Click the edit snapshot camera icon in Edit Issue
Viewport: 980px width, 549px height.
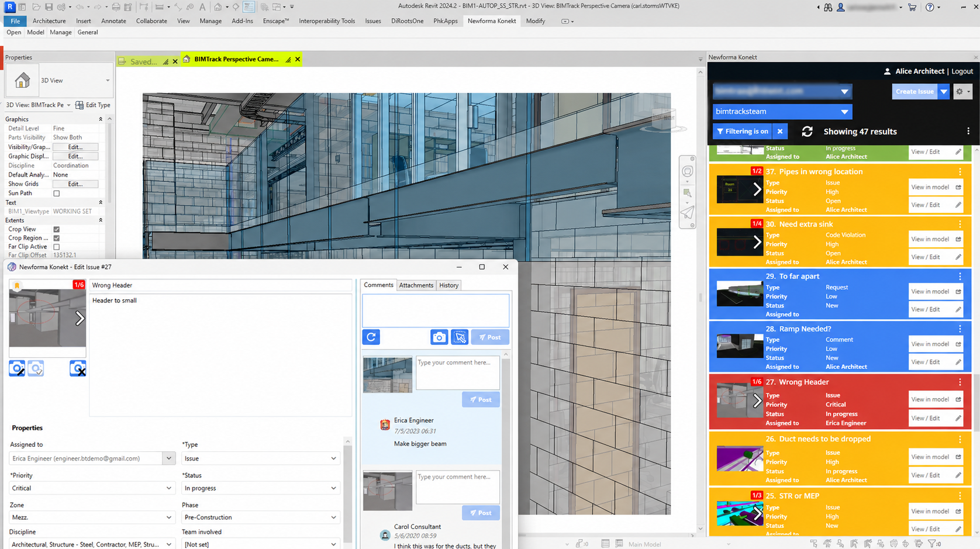tap(17, 368)
